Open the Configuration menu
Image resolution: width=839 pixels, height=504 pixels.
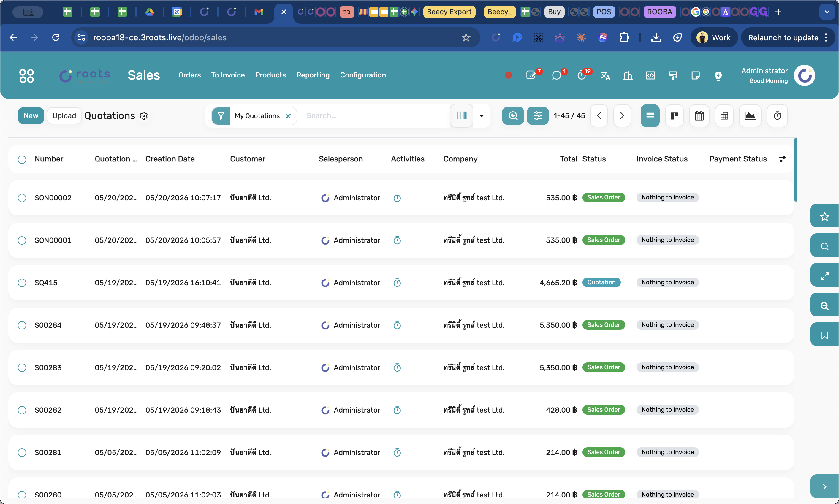(363, 75)
